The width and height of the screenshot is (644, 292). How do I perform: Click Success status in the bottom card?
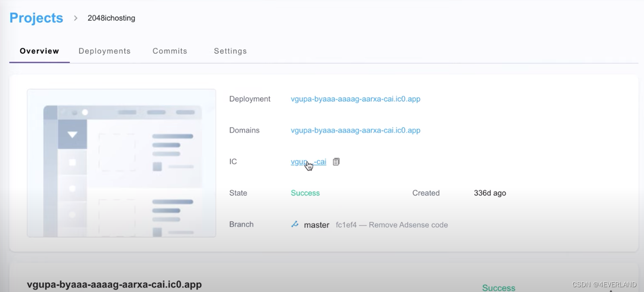(498, 288)
